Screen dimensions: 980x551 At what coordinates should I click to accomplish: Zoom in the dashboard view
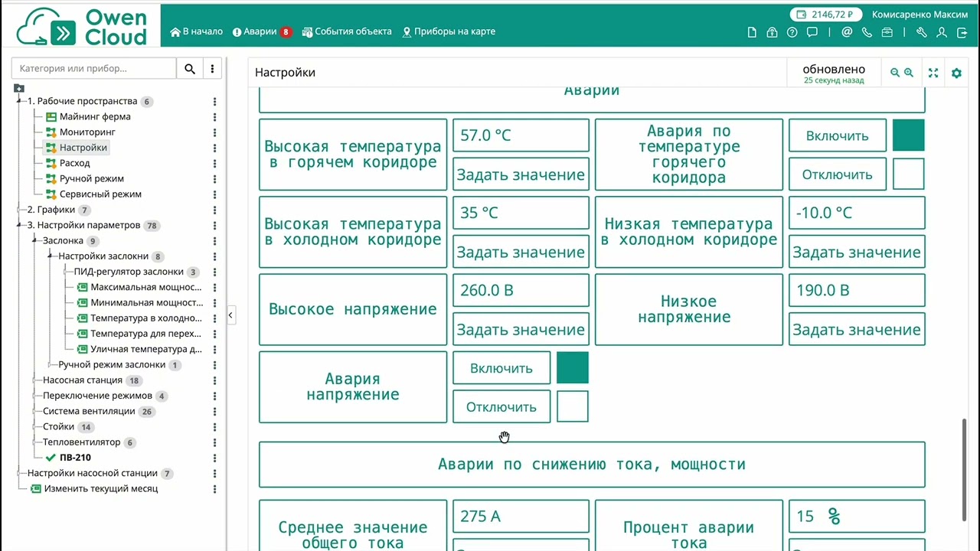[x=908, y=73]
